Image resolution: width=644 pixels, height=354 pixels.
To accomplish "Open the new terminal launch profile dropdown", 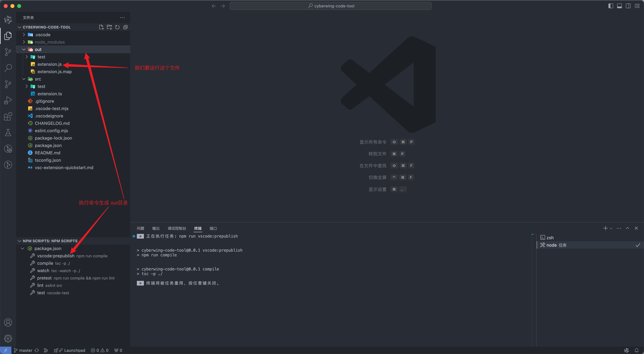I will coord(611,228).
